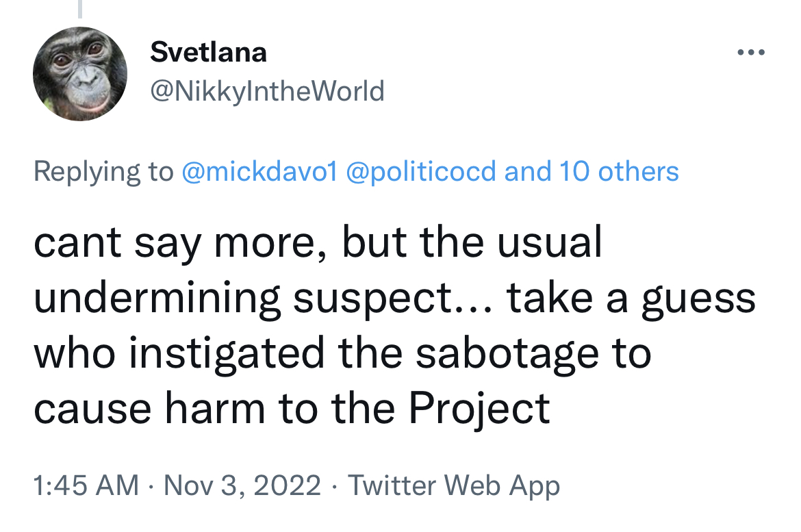Click the word "Project" in the tweet
This screenshot has width=801, height=532.
(479, 409)
